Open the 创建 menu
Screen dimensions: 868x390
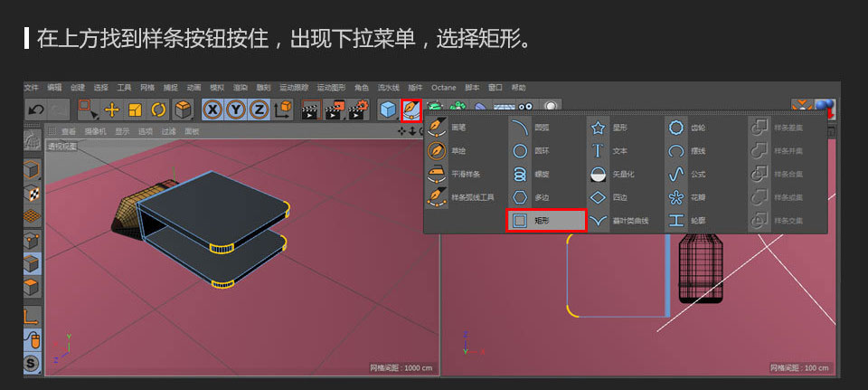[x=78, y=88]
